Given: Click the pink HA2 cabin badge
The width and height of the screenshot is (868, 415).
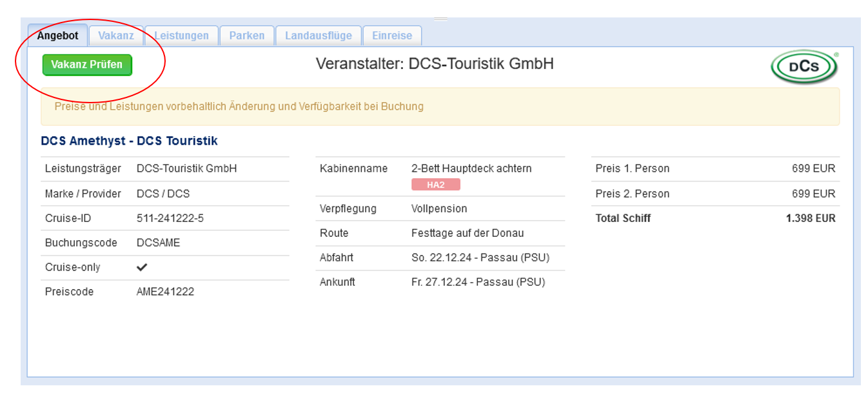Looking at the screenshot, I should pyautogui.click(x=435, y=185).
